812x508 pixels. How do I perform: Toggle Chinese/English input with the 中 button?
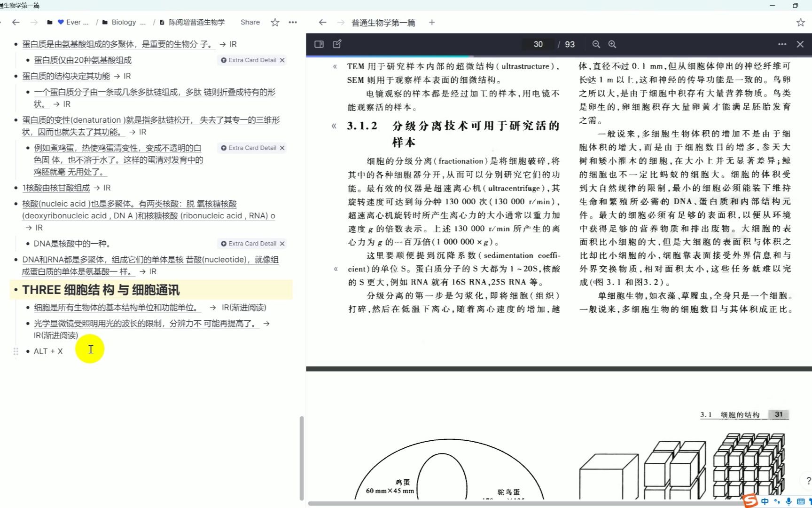(x=765, y=501)
